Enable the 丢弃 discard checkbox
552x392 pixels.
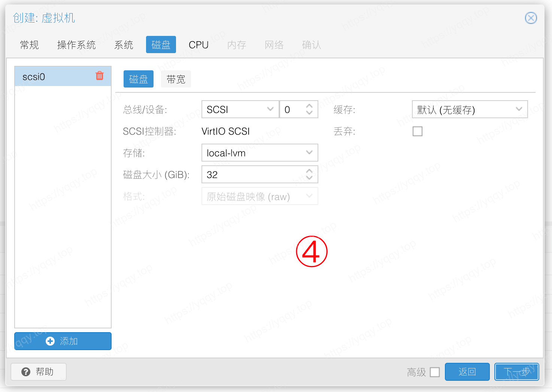coord(417,131)
